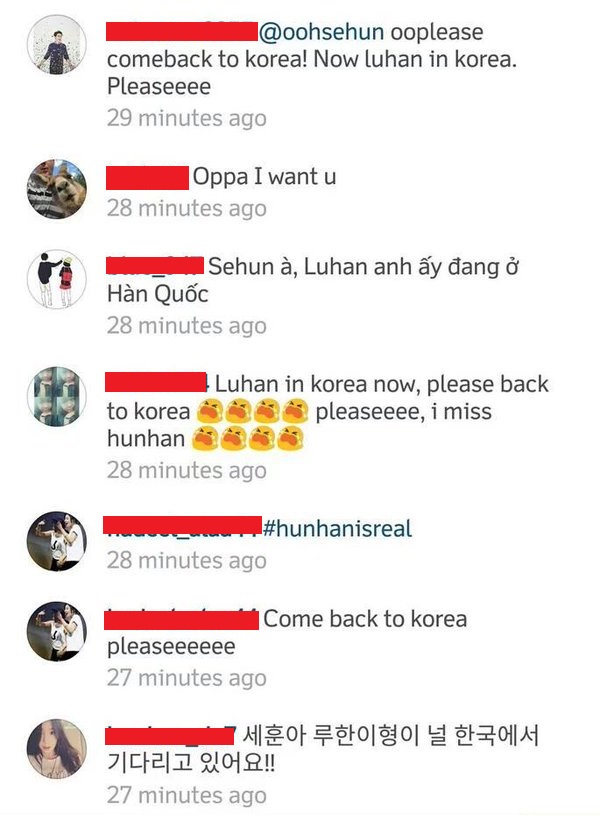
Task: Open the @oohsehun mention link
Action: (322, 32)
